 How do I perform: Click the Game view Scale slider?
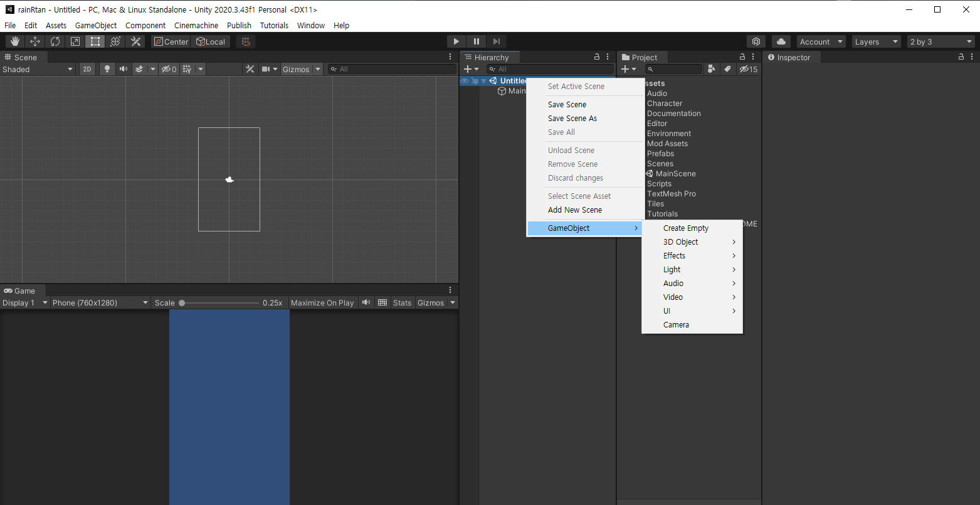click(219, 302)
